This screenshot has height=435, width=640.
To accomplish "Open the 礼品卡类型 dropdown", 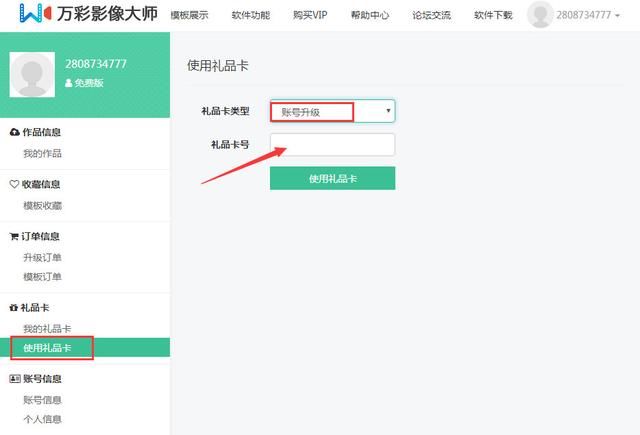I will (333, 111).
